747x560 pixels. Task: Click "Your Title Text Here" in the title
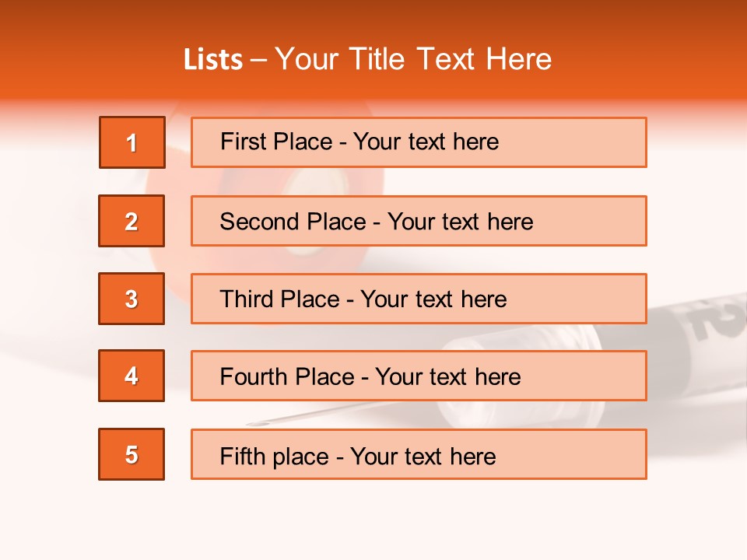[413, 60]
